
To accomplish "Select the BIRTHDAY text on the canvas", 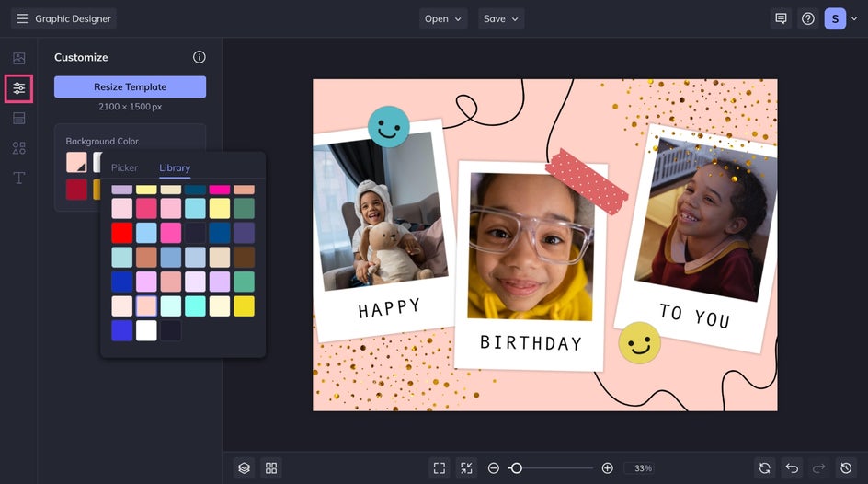I will [531, 343].
